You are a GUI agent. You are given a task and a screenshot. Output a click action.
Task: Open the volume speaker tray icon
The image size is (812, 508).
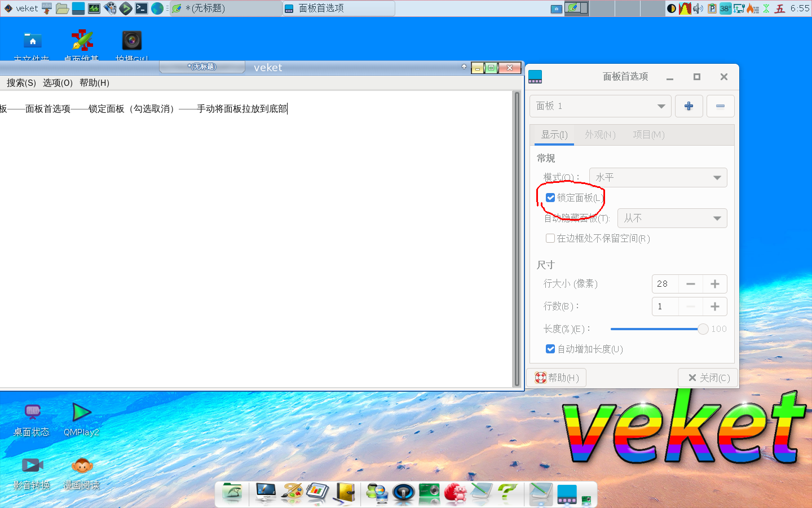(x=698, y=8)
